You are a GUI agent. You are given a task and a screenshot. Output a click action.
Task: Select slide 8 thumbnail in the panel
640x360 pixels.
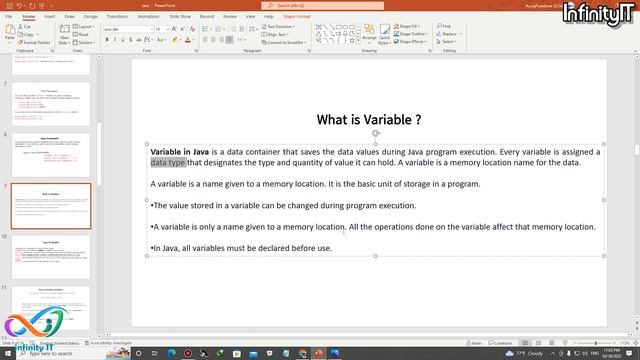[x=51, y=155]
